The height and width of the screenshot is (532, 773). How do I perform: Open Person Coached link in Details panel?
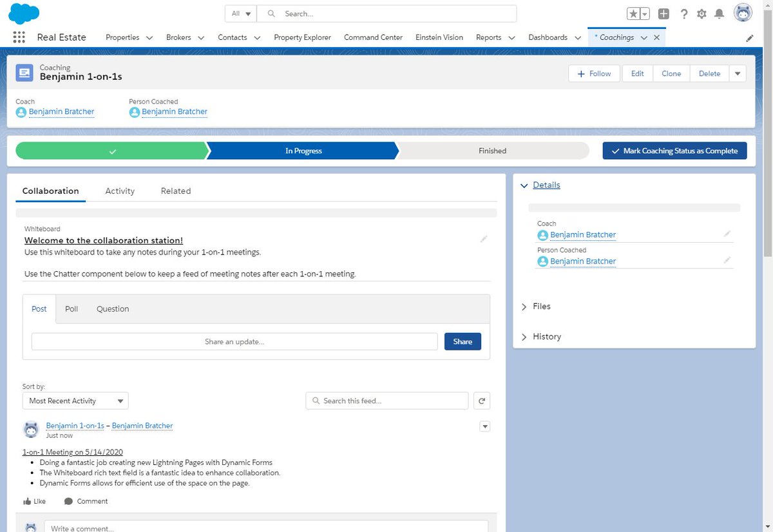tap(583, 261)
